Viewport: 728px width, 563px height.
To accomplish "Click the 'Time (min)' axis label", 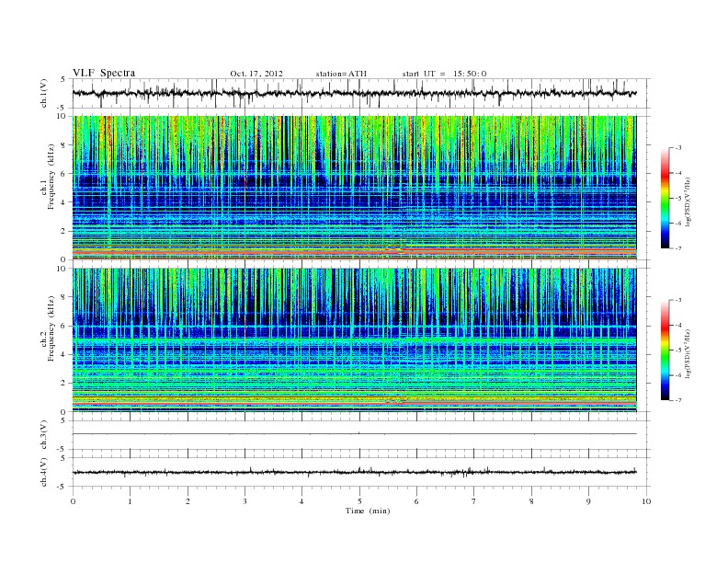I will [368, 511].
